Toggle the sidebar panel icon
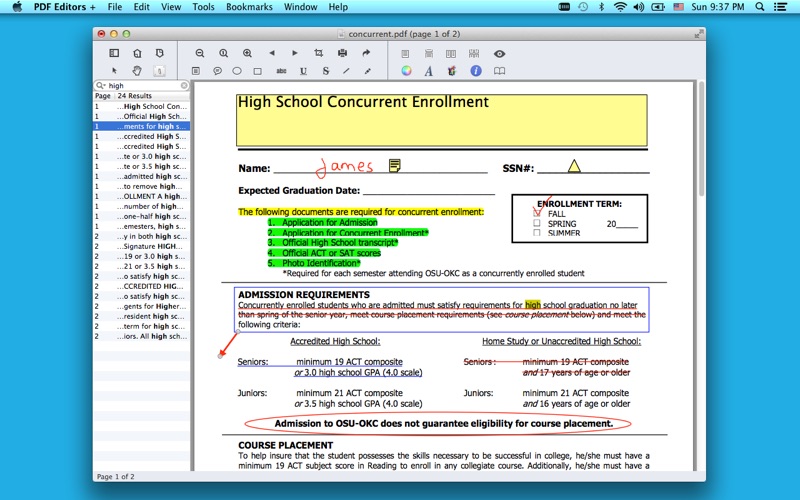Screen dimensions: 800x500 114,53
